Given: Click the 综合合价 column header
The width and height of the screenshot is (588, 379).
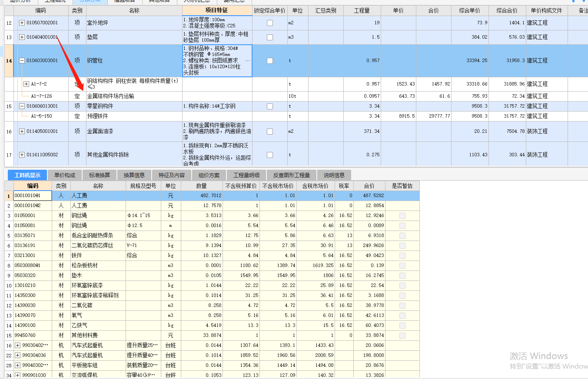Looking at the screenshot, I should point(507,10).
